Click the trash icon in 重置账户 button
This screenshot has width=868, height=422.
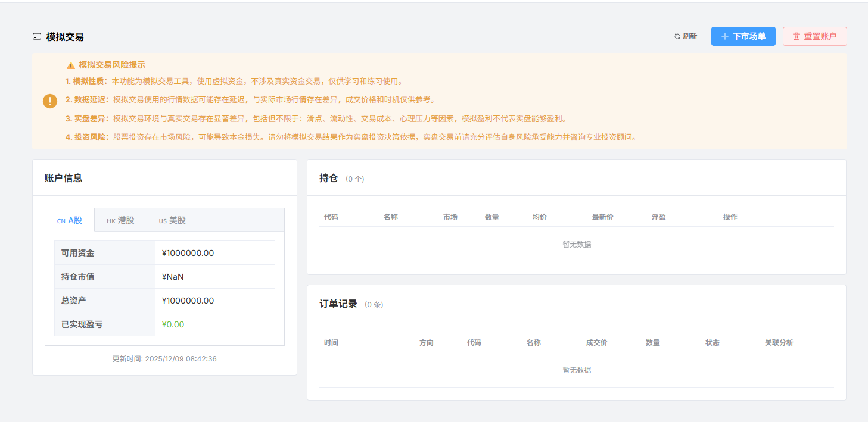pos(797,36)
